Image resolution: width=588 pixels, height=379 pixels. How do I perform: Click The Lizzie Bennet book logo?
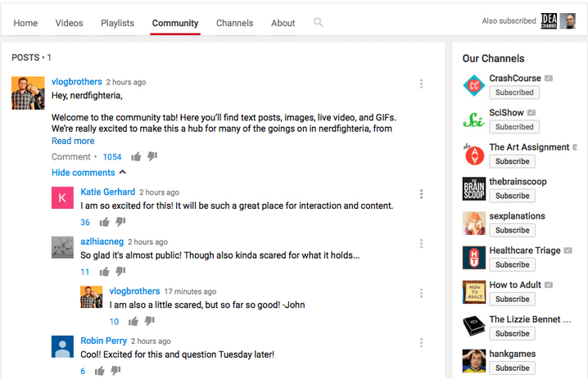[474, 326]
